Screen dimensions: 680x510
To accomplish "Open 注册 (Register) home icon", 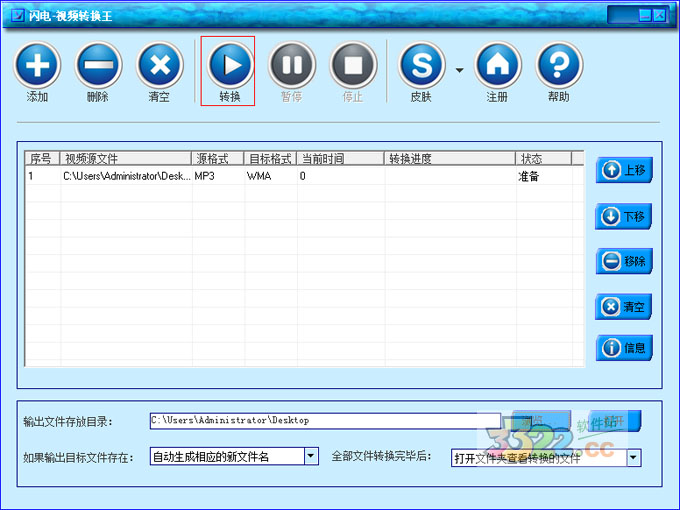I will pos(497,66).
